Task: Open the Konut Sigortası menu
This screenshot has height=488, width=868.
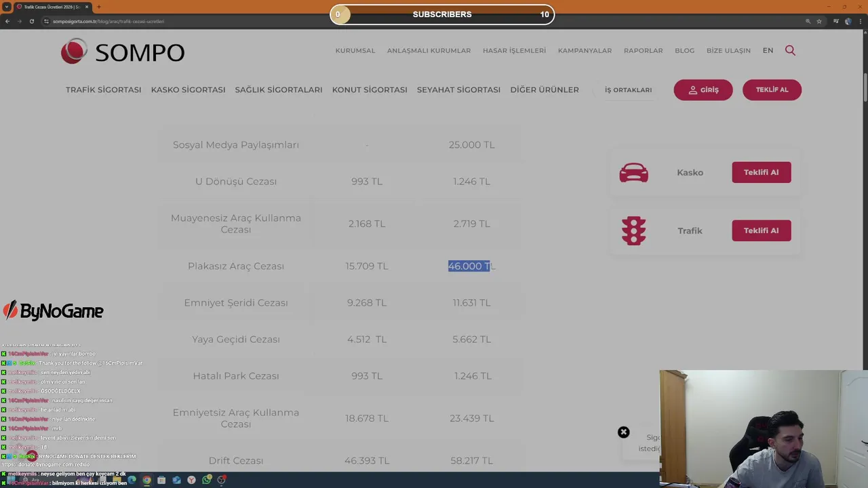Action: [x=370, y=89]
